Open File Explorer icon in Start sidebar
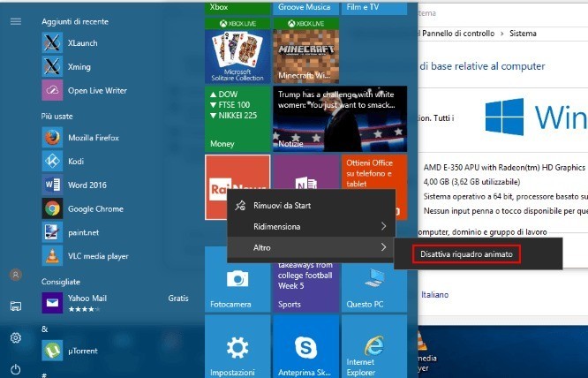This screenshot has height=378, width=588. (16, 306)
